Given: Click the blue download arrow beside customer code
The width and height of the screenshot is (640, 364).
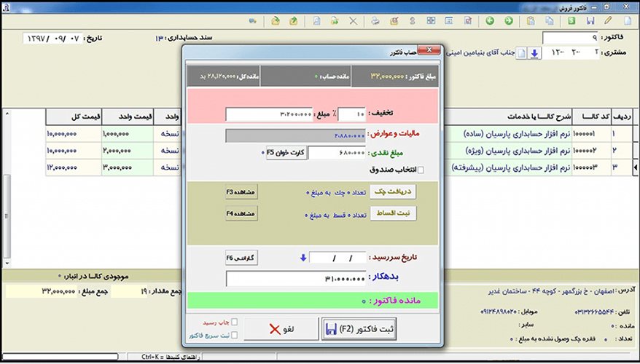Looking at the screenshot, I should pos(535,53).
